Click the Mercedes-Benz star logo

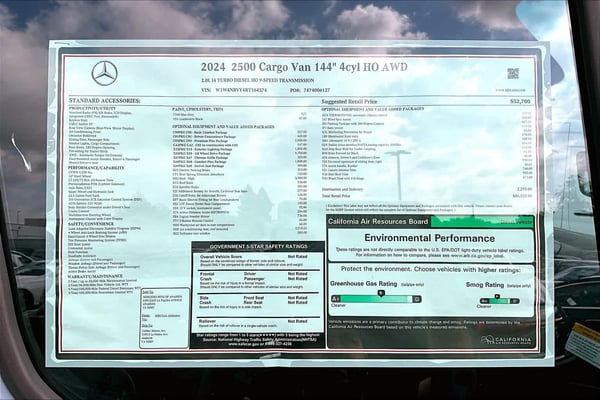[x=104, y=73]
